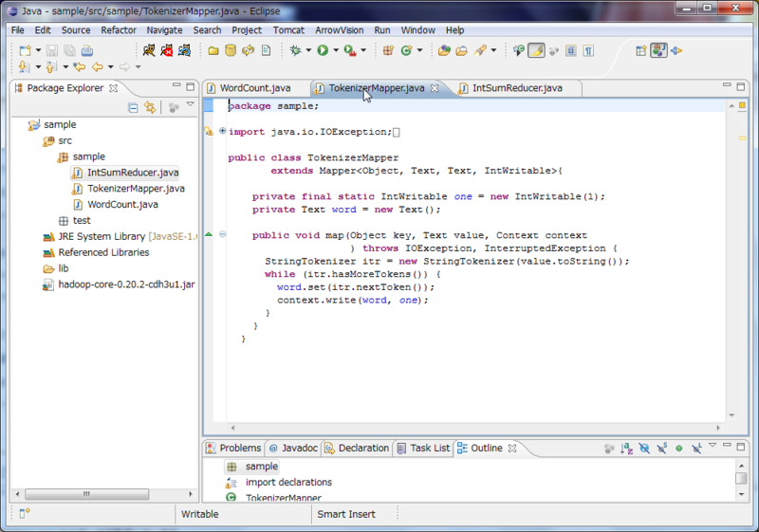759x532 pixels.
Task: Open the Problems view tab
Action: click(x=233, y=449)
